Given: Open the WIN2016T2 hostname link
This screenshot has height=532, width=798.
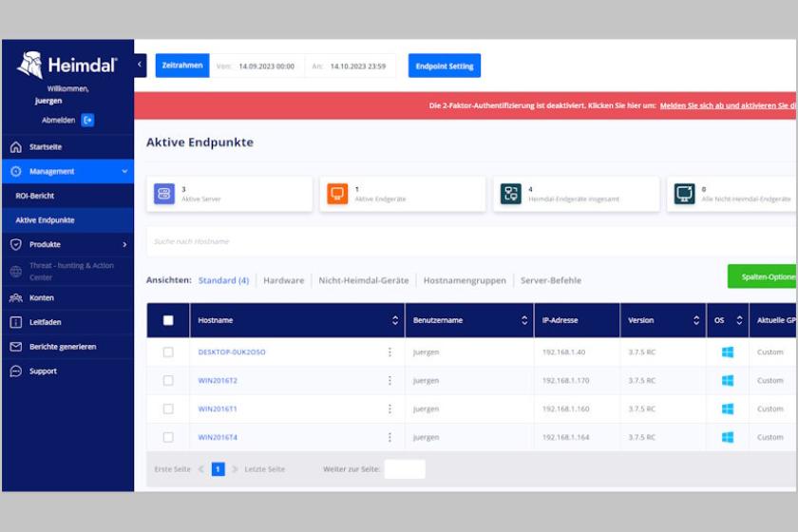Looking at the screenshot, I should coord(218,381).
